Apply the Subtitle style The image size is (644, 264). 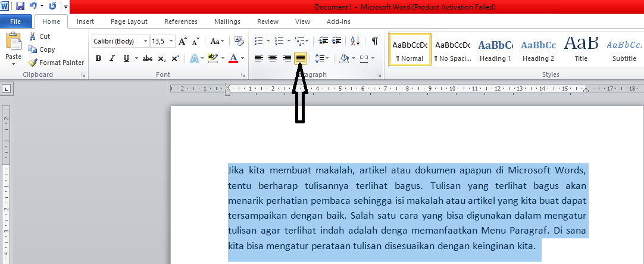624,49
